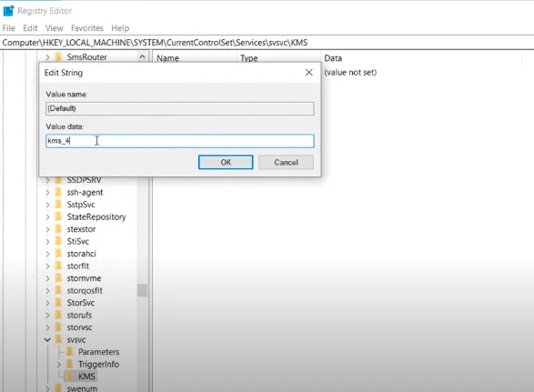Collapse the svsvc key
The width and height of the screenshot is (534, 392).
(47, 339)
